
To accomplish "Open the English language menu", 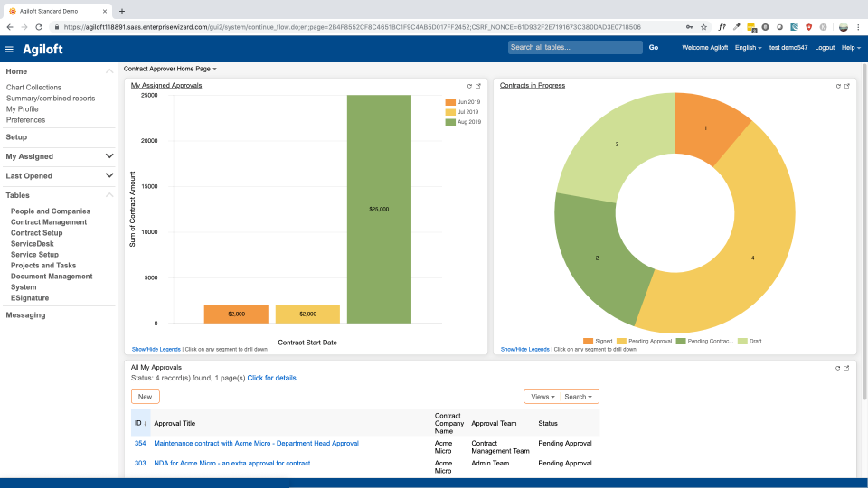I will coord(748,47).
